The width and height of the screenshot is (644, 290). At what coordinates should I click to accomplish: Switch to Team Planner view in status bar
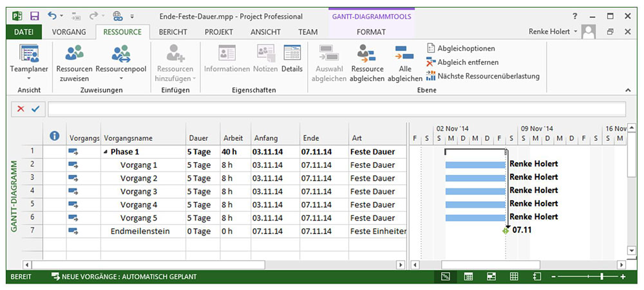[491, 277]
